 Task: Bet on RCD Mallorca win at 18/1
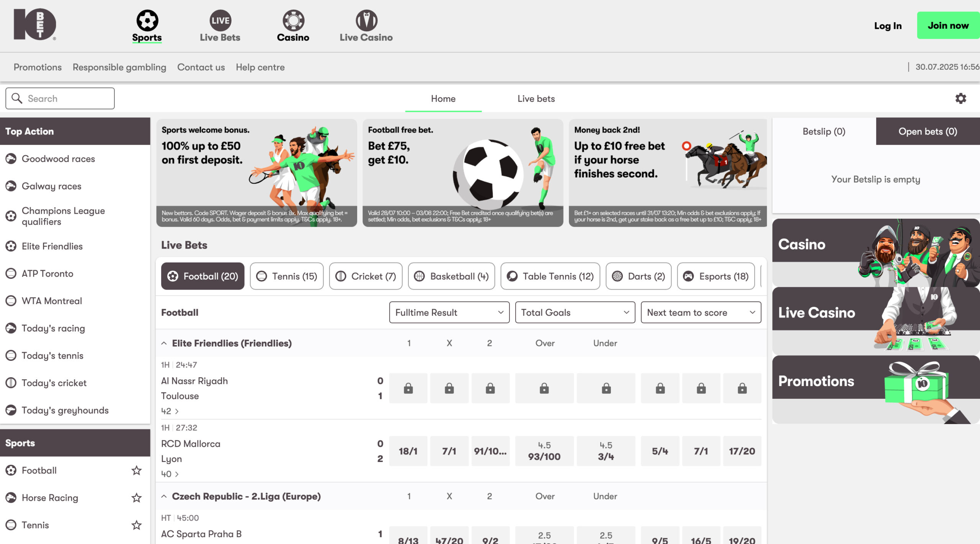408,451
